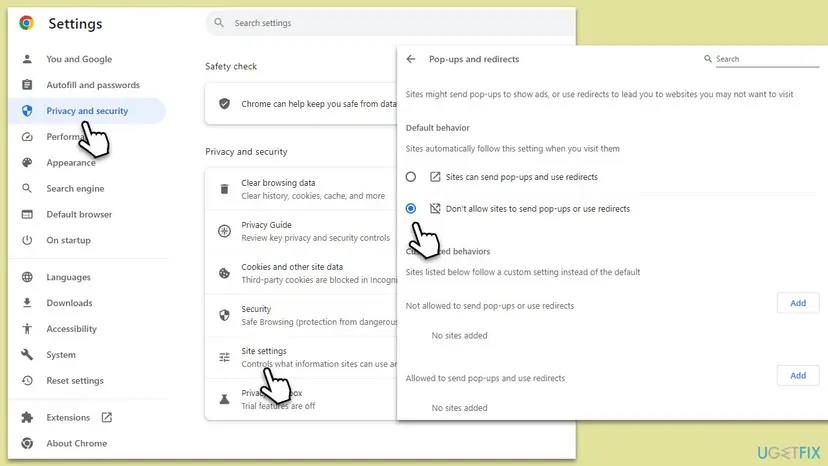This screenshot has width=828, height=466.
Task: Click the Privacy Sandbox flask icon
Action: click(x=224, y=399)
